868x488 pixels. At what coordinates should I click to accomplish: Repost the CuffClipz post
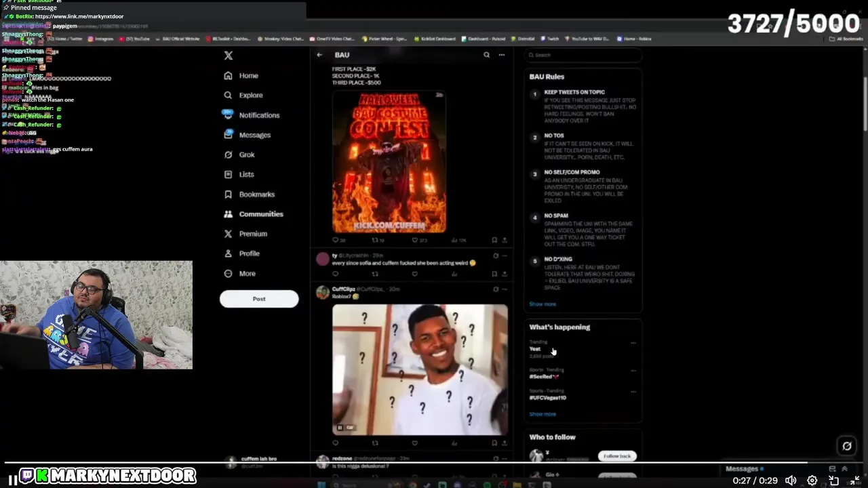point(375,443)
